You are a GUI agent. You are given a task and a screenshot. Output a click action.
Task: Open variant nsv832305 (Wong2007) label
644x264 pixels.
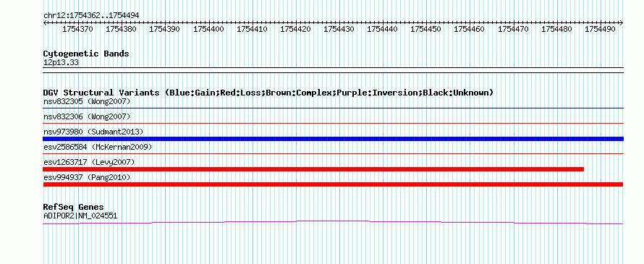(x=87, y=101)
